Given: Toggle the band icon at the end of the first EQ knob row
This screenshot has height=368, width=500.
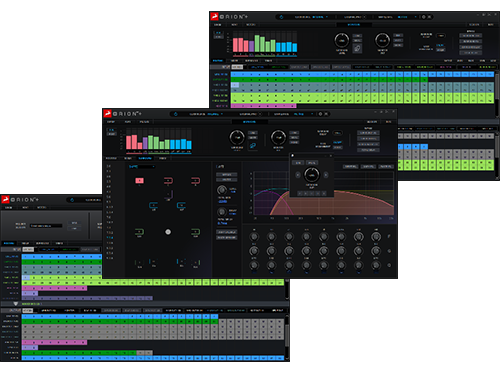Looking at the screenshot, I should [389, 236].
